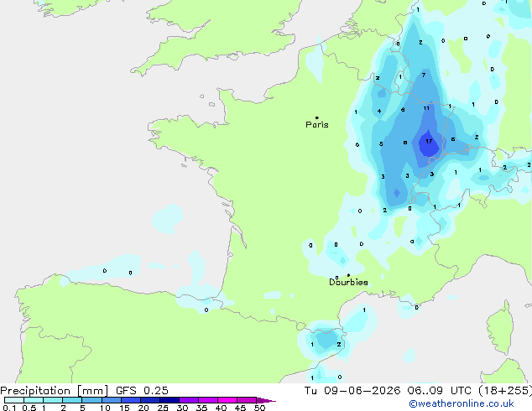
Task: Click the Dourbies city label
Action: click(x=348, y=282)
